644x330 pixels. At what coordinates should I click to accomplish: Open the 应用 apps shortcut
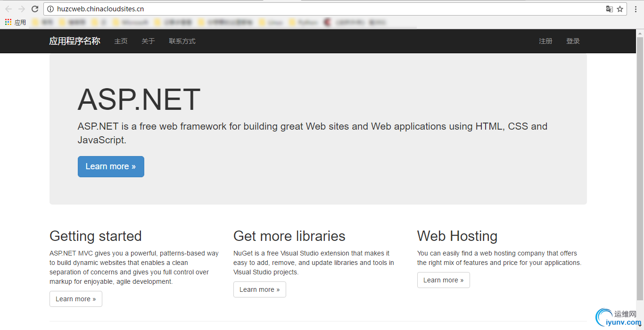[x=16, y=22]
